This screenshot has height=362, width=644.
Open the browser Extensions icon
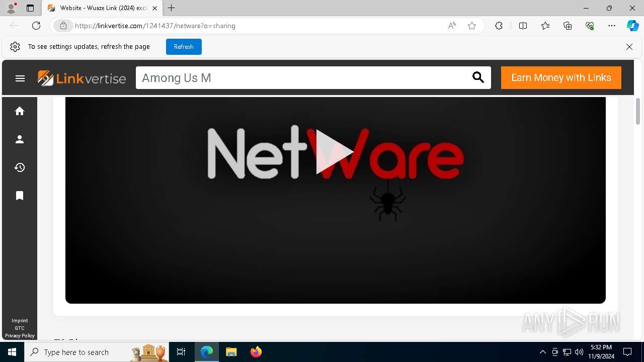tap(499, 26)
